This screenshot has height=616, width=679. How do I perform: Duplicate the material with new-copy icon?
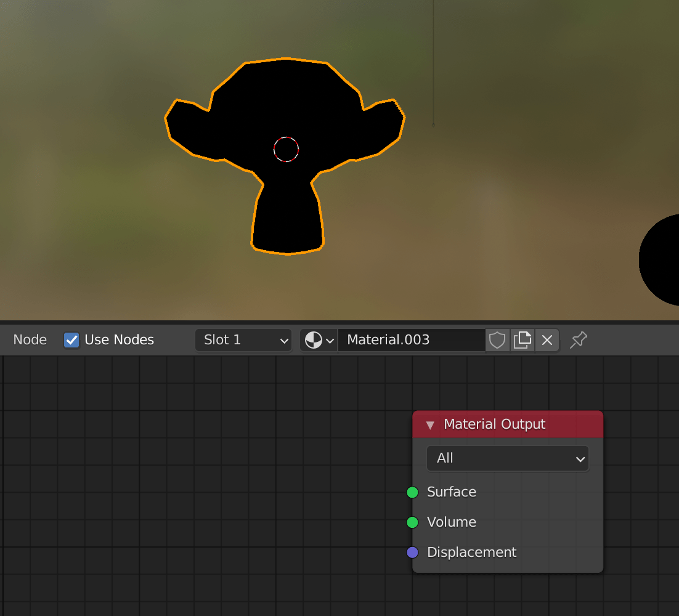coord(522,340)
